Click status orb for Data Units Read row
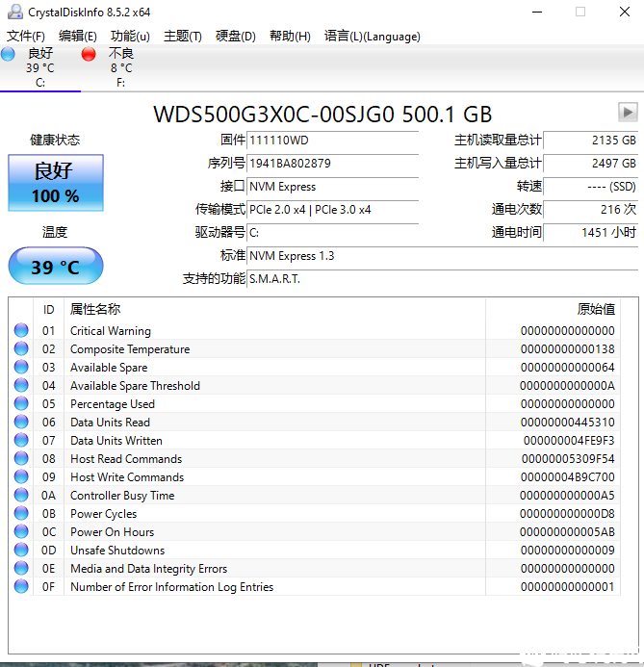This screenshot has width=644, height=667. tap(21, 422)
